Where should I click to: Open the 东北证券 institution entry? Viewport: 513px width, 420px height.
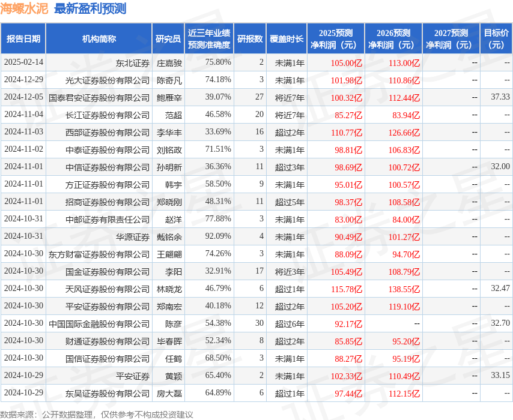133,63
